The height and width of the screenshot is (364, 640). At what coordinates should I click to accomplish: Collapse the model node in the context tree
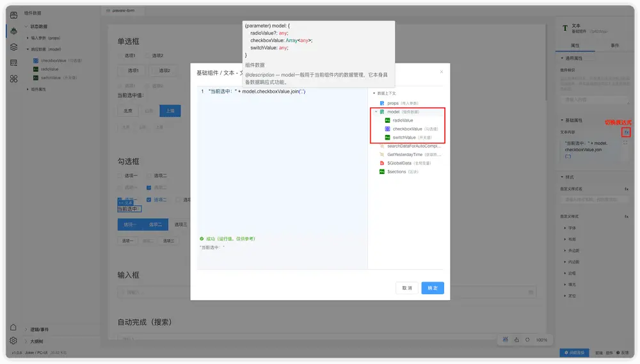point(376,112)
